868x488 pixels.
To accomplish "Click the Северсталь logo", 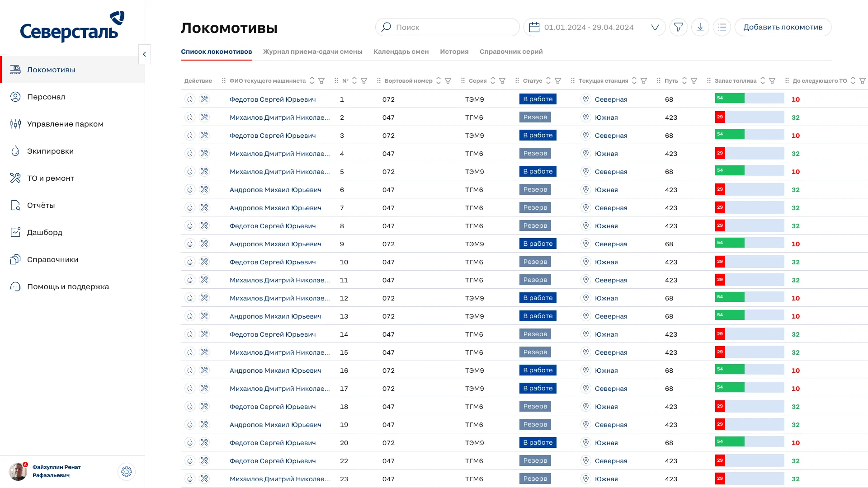I will (72, 26).
